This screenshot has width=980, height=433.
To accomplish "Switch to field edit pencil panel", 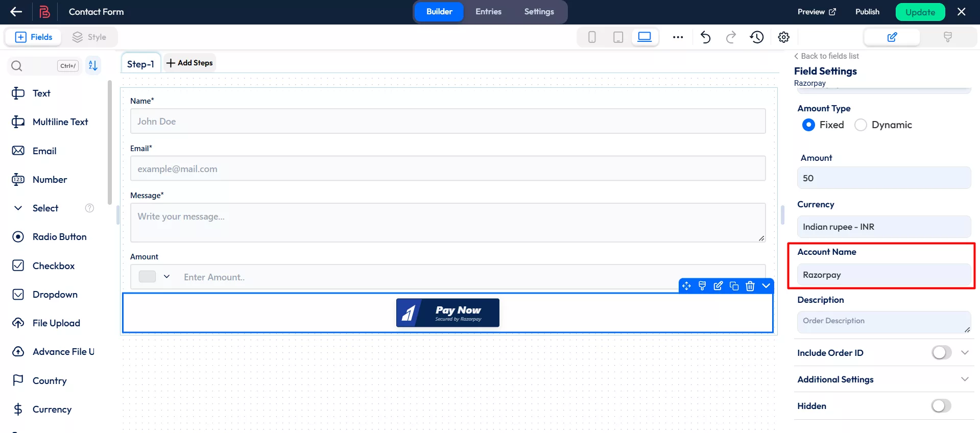I will coord(892,37).
